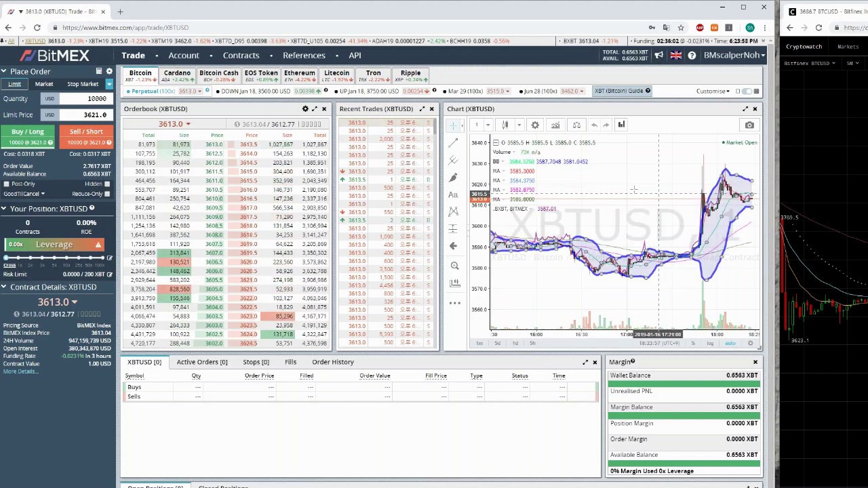
Task: Open chart properties gear in chart toolbar
Action: point(535,125)
